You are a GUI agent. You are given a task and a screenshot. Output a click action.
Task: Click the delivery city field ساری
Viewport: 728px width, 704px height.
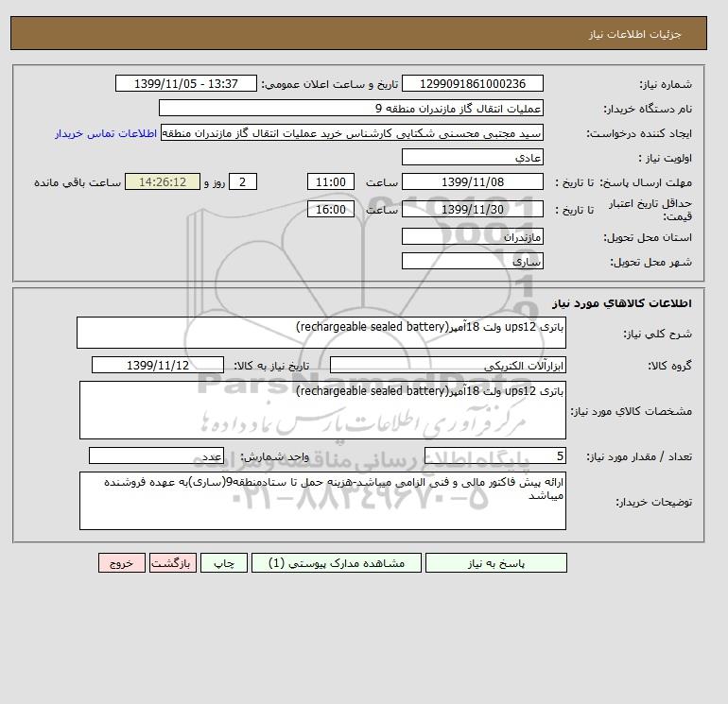[472, 261]
